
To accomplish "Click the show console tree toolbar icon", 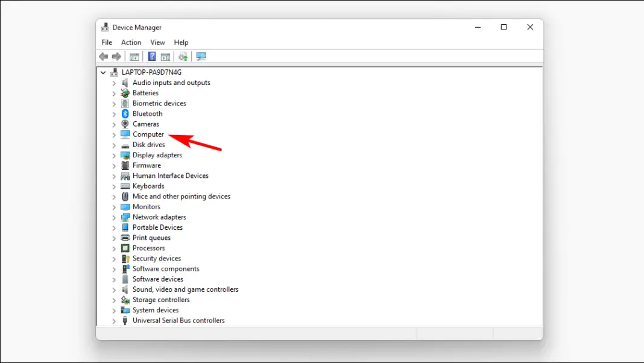I will 134,56.
